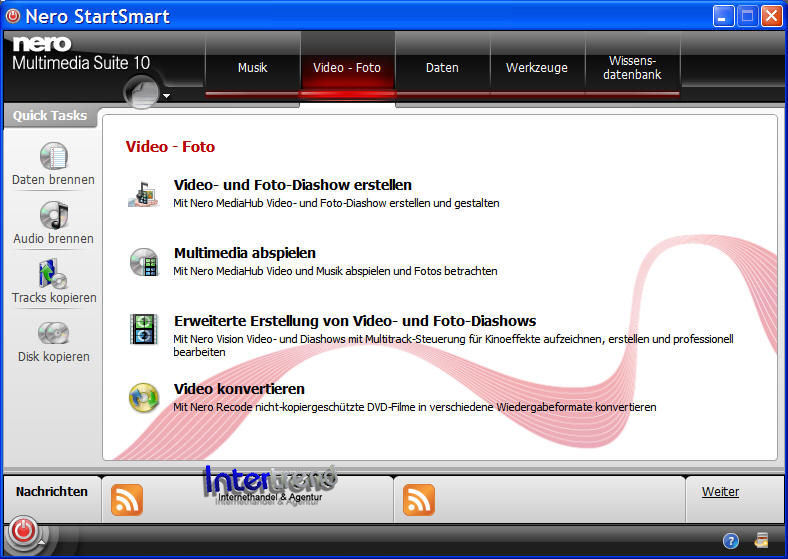
Task: Click the Multimedia abspielen disc icon
Action: [x=144, y=262]
